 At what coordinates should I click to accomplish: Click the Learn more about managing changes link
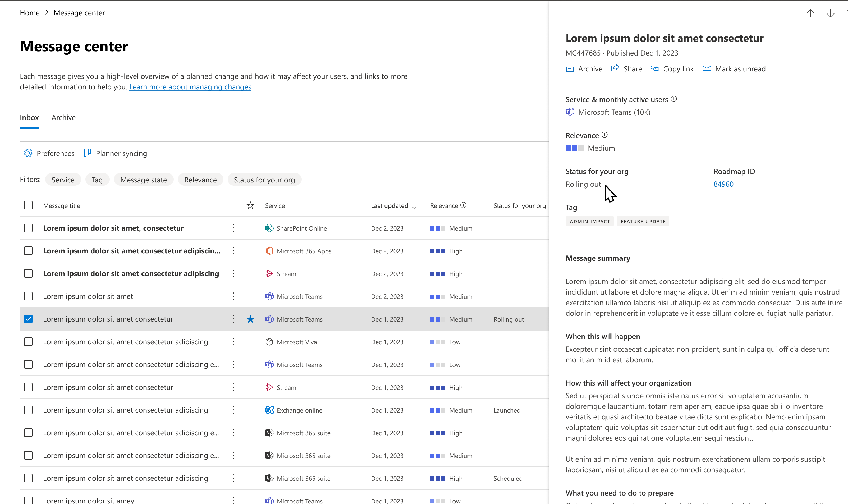coord(190,87)
